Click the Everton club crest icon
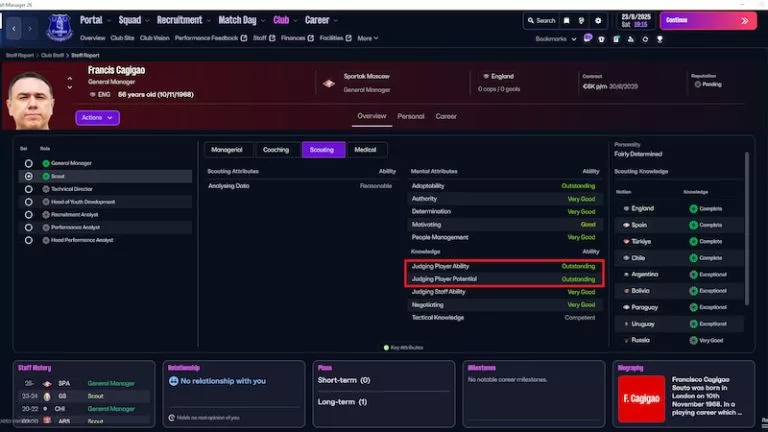 point(59,27)
